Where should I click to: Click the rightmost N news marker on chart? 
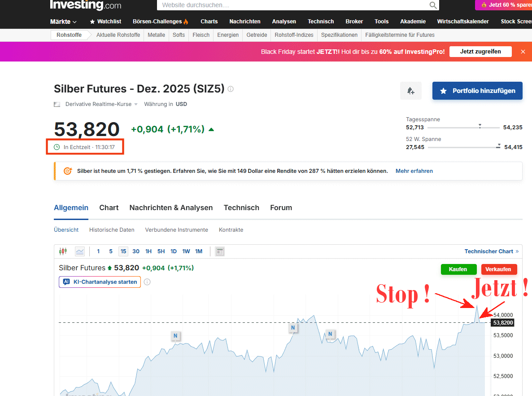pos(330,334)
